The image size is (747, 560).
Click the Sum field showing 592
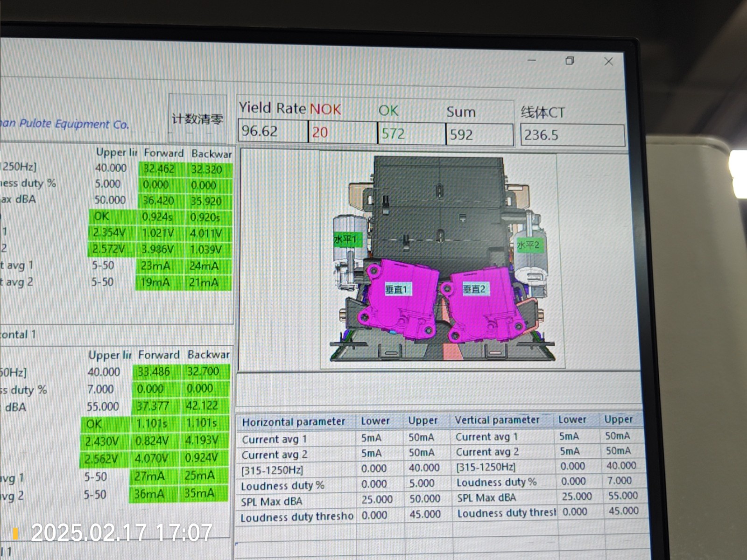coord(479,135)
